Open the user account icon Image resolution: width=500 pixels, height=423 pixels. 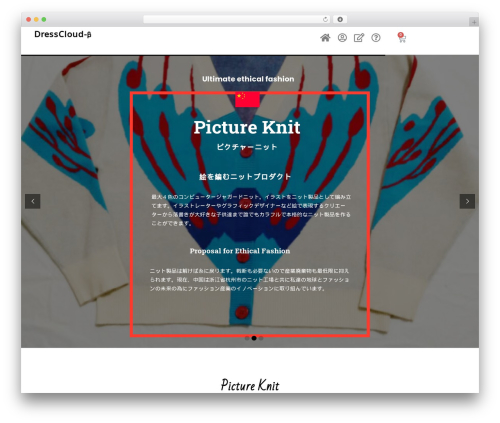click(342, 38)
